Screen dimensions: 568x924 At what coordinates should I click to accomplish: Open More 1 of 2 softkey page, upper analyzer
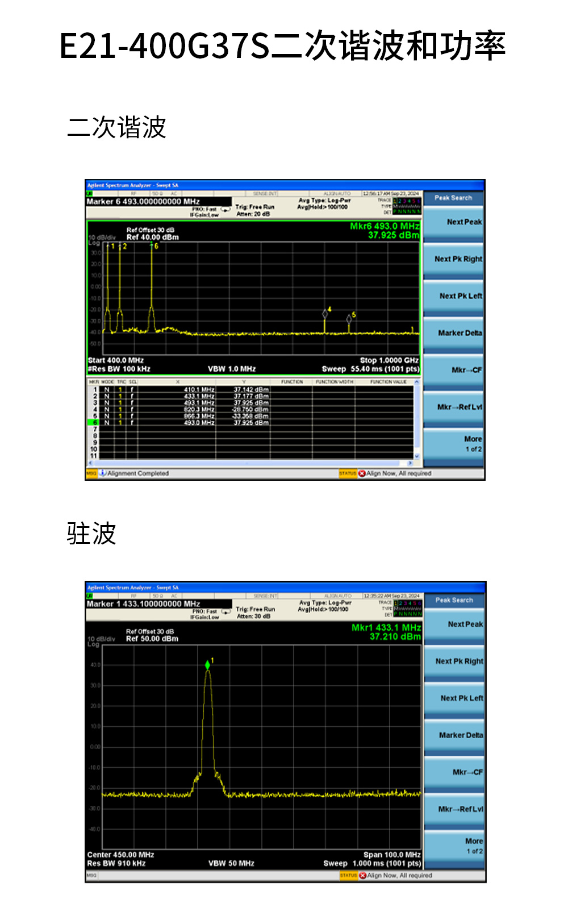[453, 444]
